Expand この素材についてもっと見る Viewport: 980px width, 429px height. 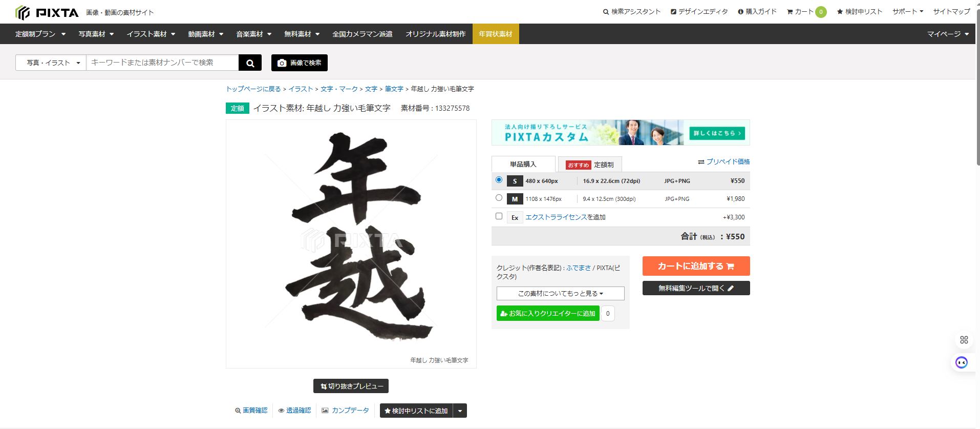click(x=560, y=293)
